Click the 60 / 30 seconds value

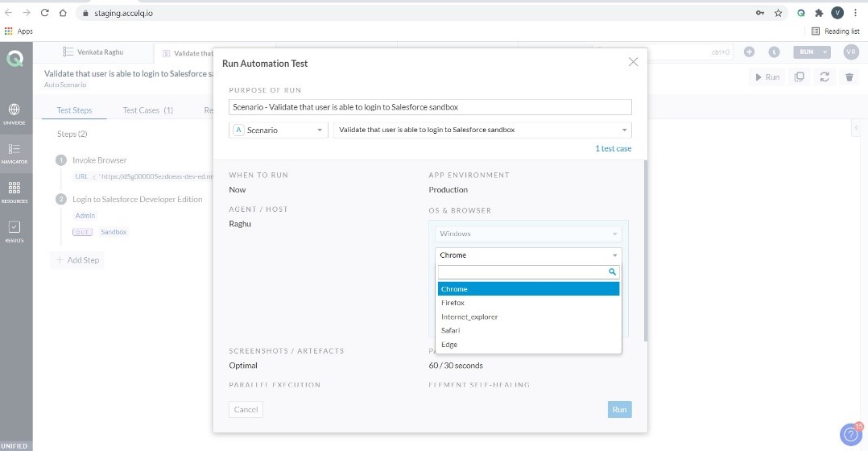[456, 365]
